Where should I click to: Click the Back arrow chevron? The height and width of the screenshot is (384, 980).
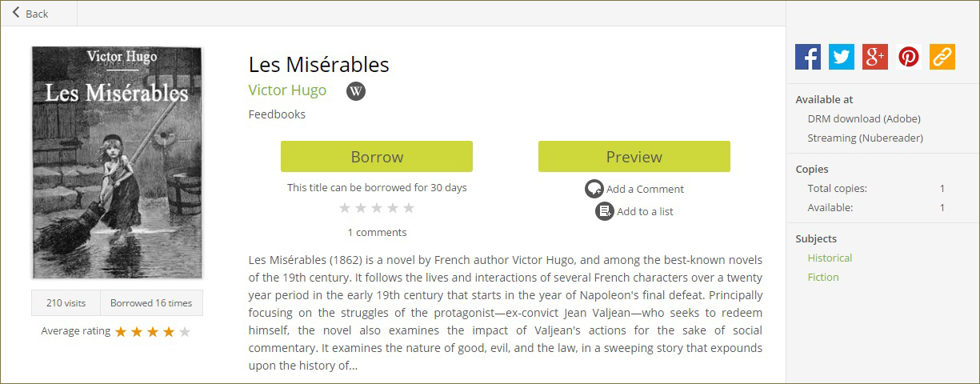click(x=16, y=13)
